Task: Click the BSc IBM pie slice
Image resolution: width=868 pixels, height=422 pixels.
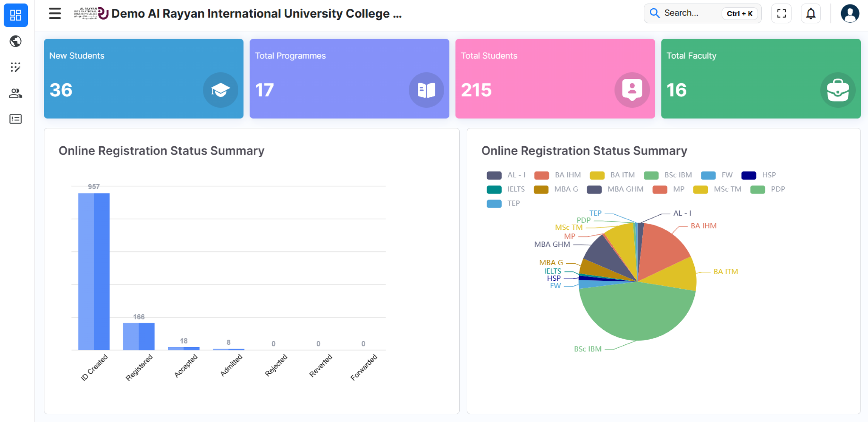Action: pos(637,313)
